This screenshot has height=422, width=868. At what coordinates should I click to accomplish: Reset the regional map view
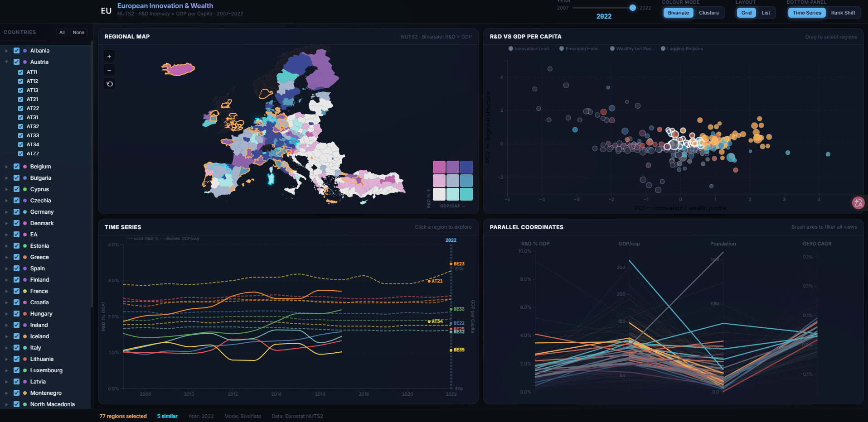point(109,84)
